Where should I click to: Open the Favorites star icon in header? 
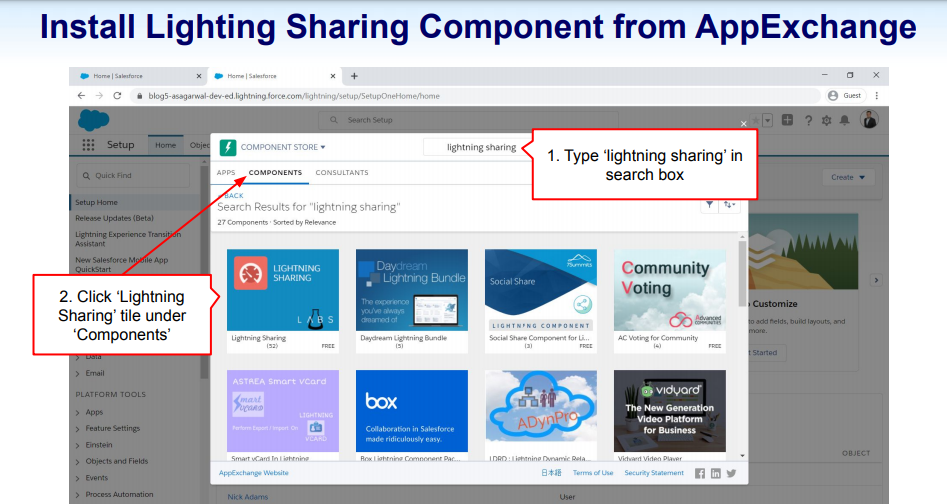(x=756, y=121)
